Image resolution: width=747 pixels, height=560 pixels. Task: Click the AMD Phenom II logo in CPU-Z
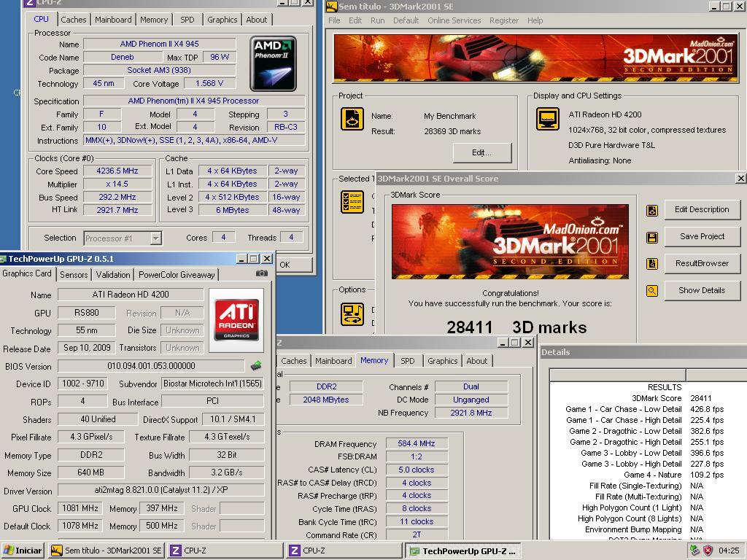273,64
